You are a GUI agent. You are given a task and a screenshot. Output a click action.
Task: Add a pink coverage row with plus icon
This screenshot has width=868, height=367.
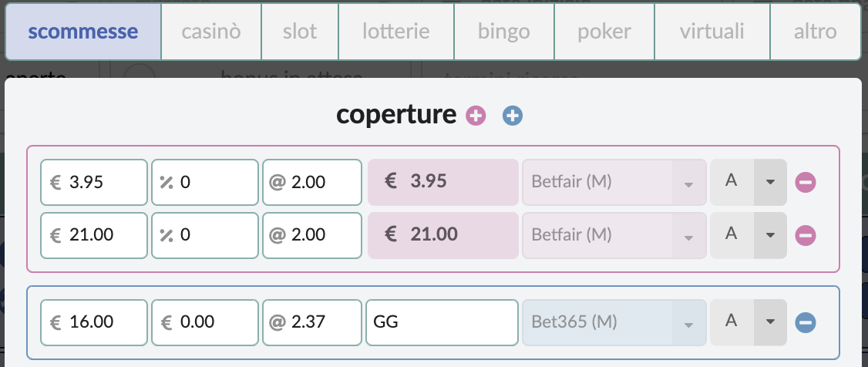coord(476,116)
